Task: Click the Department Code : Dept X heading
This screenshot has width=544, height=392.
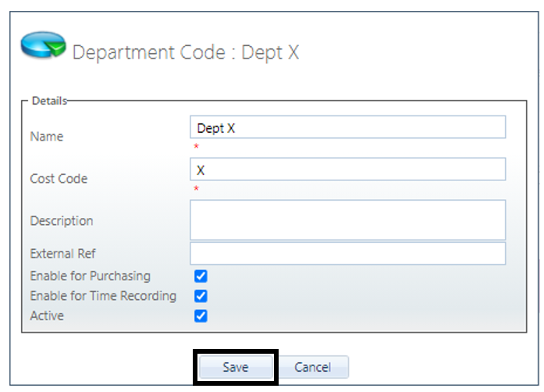Action: tap(186, 53)
